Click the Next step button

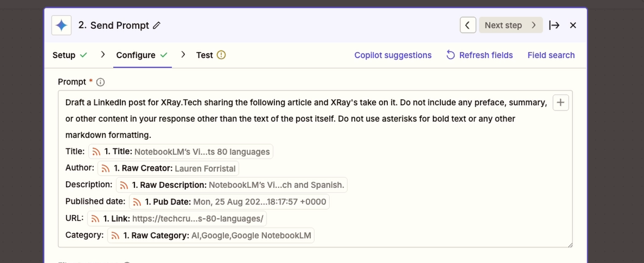tap(510, 25)
